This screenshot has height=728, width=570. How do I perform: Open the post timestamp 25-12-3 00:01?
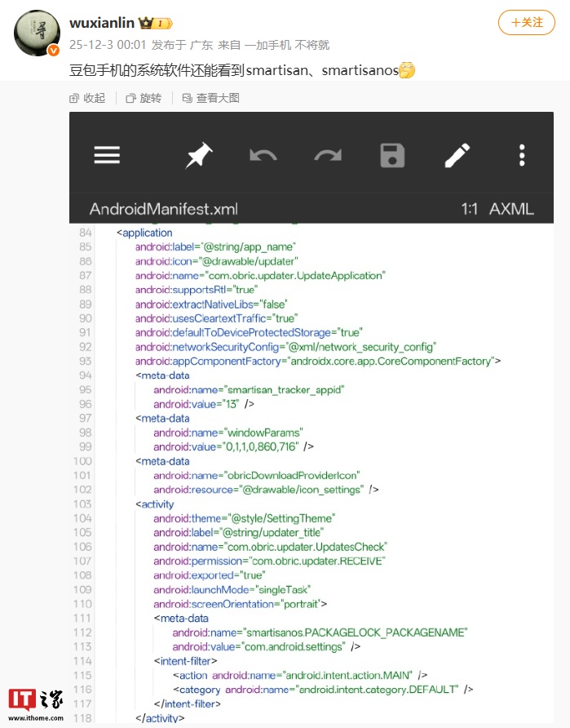point(108,45)
